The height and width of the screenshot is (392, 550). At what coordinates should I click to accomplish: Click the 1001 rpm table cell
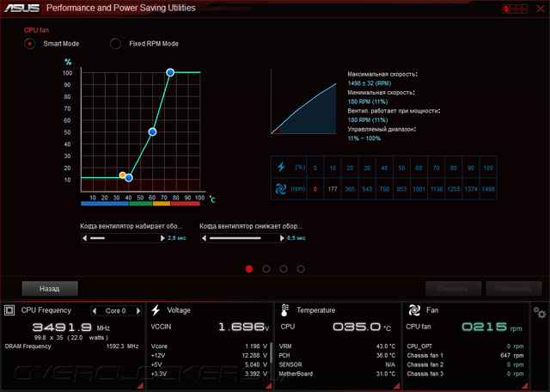(x=419, y=189)
